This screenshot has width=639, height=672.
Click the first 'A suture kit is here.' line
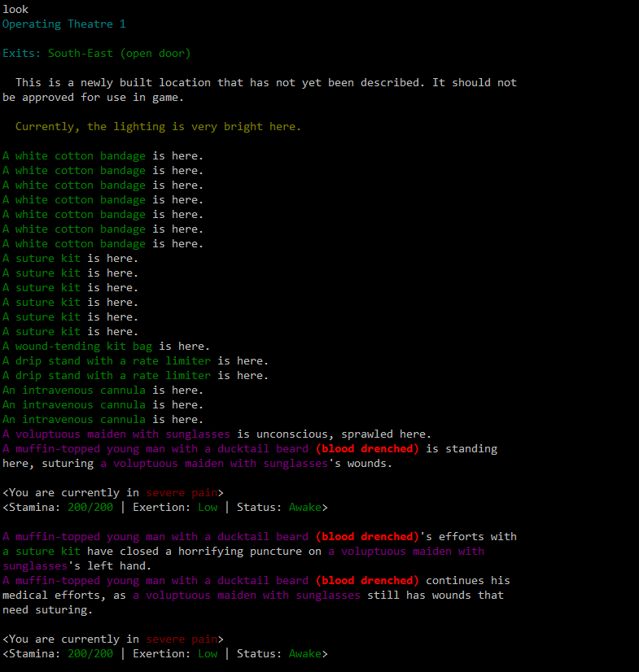[x=70, y=259]
